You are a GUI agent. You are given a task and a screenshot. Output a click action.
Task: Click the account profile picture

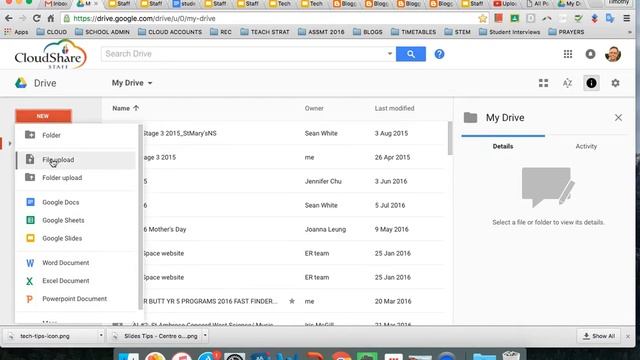click(613, 54)
